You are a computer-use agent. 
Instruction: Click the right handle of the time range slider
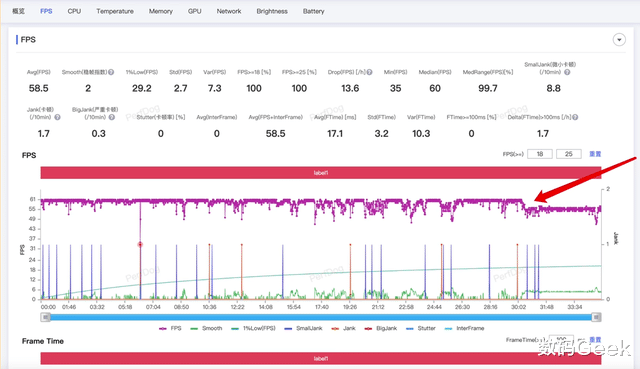[596, 317]
